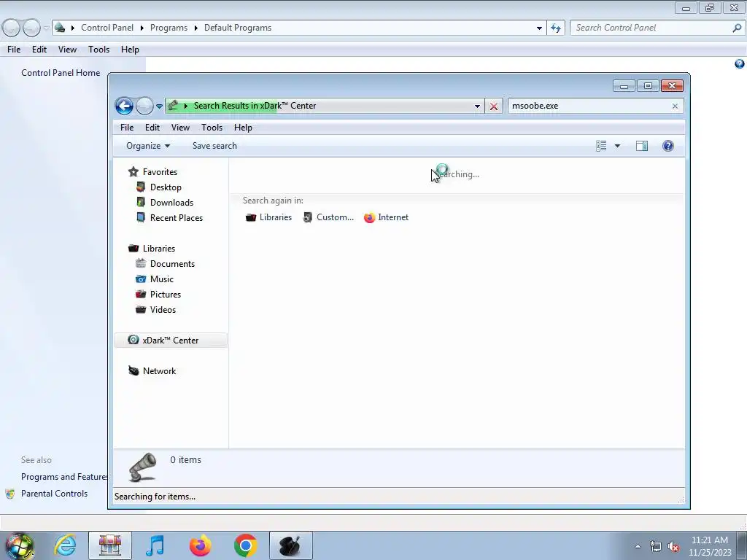Launch Internet Explorer from taskbar

[65, 545]
